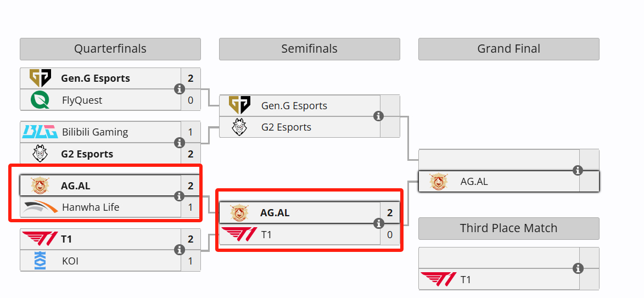Click the FlyQuest team logo

point(40,100)
